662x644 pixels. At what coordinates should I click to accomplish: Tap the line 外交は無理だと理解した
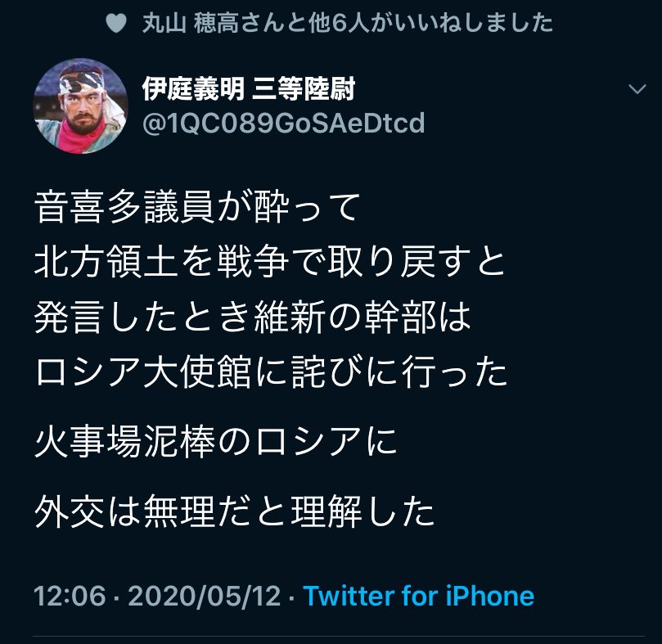(234, 511)
